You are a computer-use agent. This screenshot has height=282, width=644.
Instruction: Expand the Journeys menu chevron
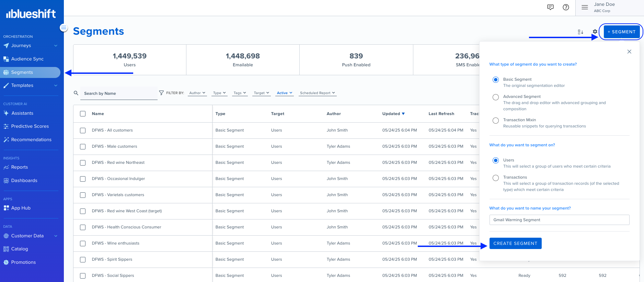tap(56, 46)
